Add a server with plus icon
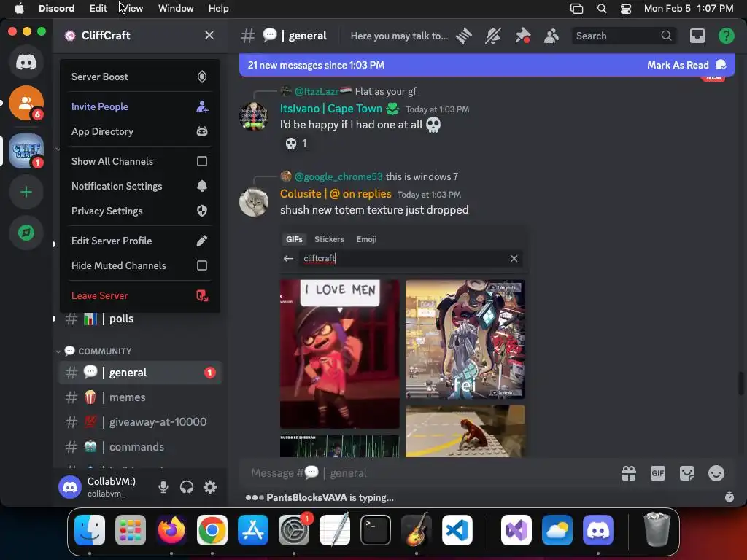The width and height of the screenshot is (747, 560). coord(26,192)
